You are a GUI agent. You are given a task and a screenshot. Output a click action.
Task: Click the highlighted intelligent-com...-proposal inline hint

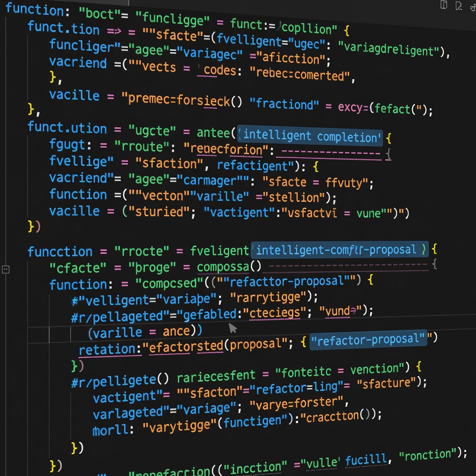(340, 250)
